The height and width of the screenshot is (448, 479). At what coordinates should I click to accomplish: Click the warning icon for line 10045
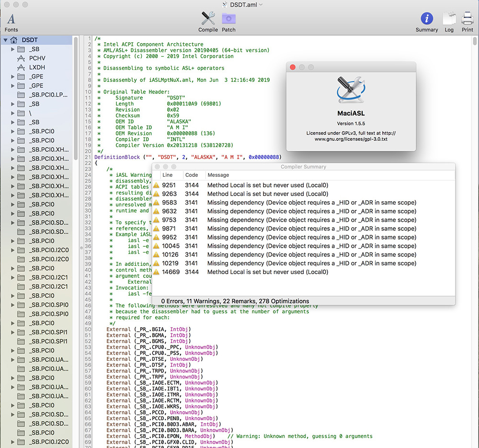[157, 246]
